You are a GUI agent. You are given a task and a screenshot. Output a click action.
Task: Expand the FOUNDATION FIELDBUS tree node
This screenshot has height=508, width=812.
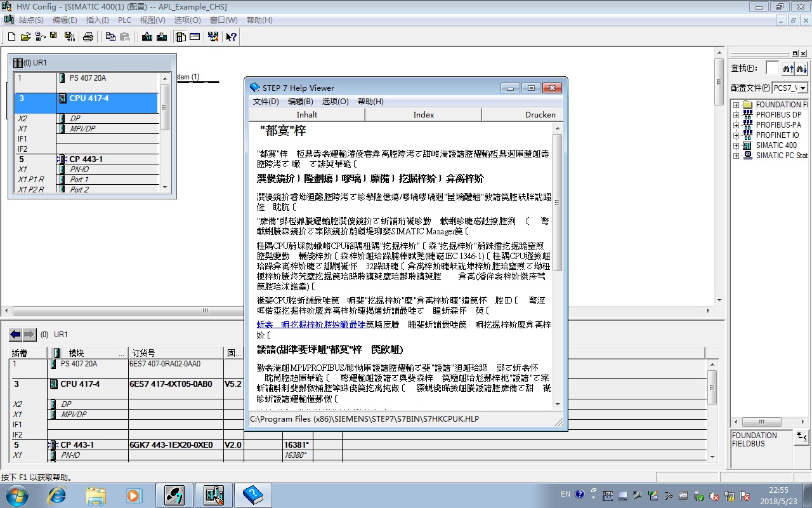point(736,105)
